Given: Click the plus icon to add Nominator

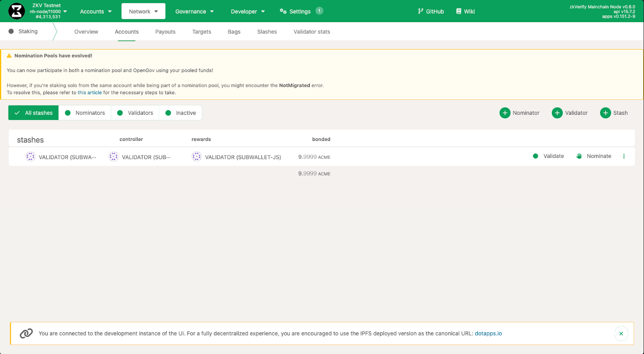Looking at the screenshot, I should [505, 113].
